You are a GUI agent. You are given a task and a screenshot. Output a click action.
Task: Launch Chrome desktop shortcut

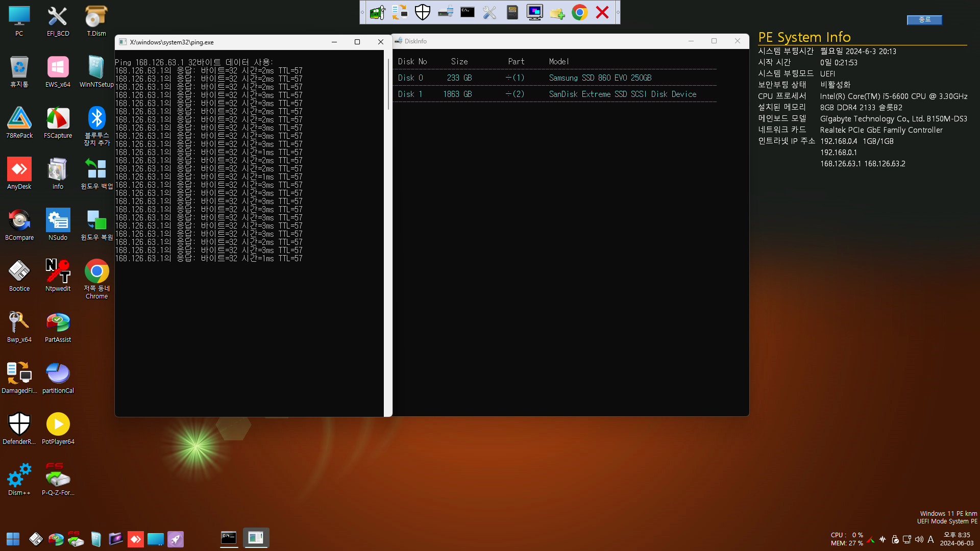(x=96, y=279)
